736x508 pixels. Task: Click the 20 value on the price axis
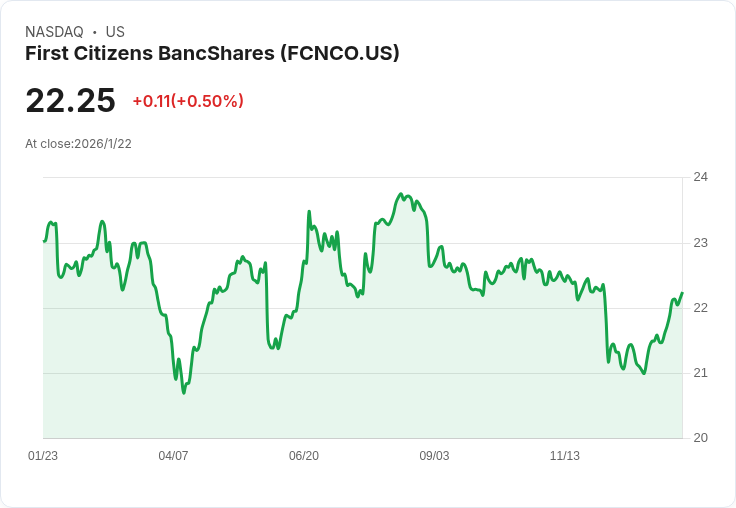pyautogui.click(x=701, y=438)
